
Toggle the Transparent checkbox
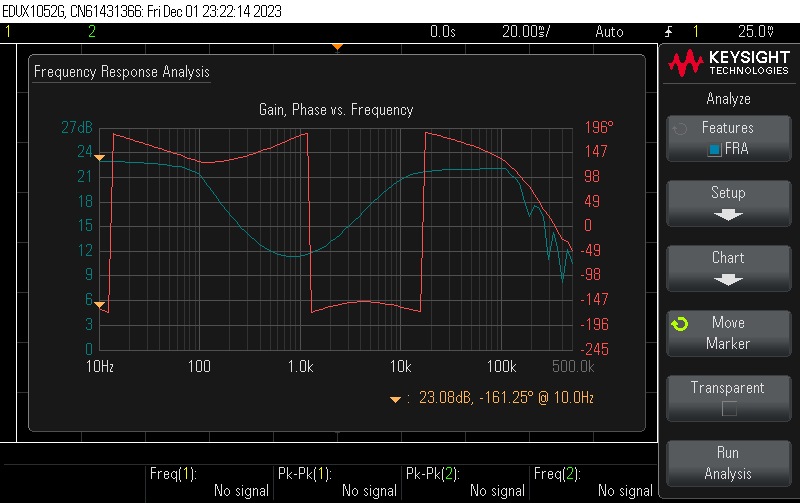tap(729, 409)
